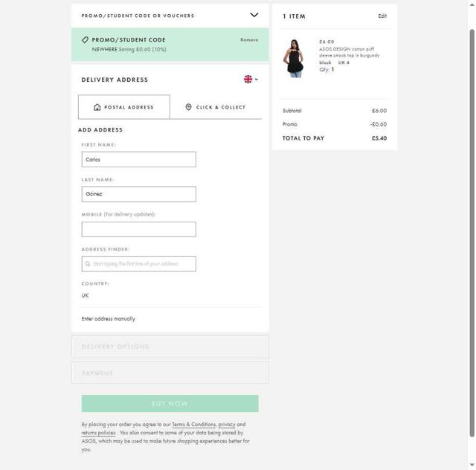
Task: Click the house icon for postal address
Action: (97, 107)
